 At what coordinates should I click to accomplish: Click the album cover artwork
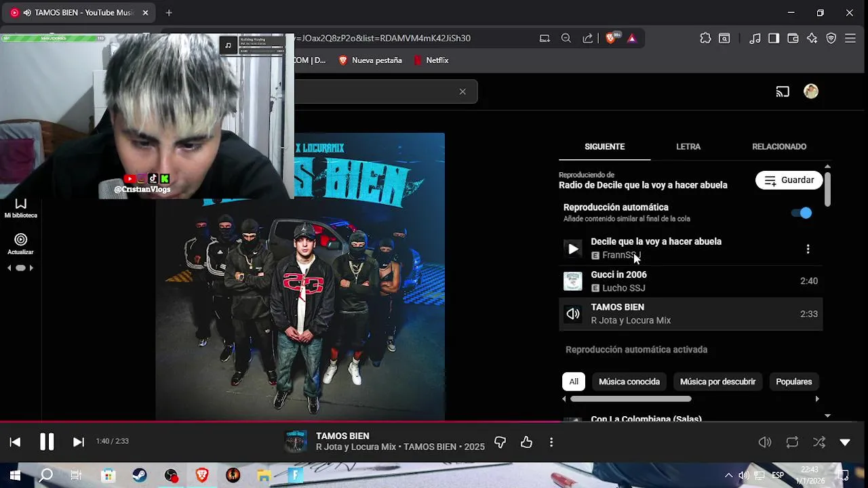tap(300, 277)
